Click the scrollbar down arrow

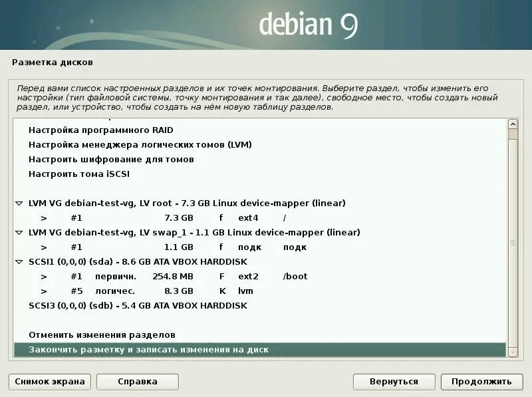(513, 352)
